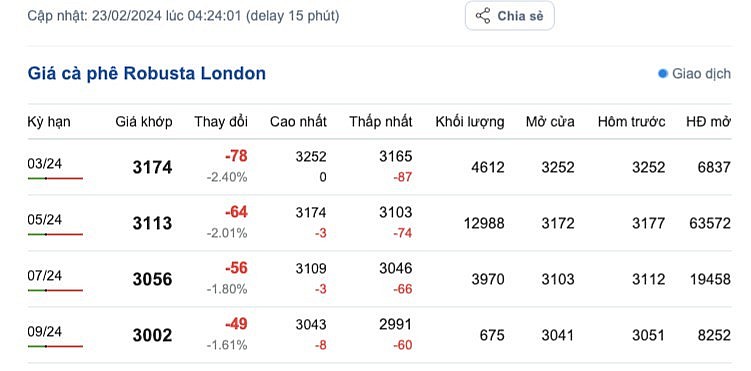The image size is (751, 371).
Task: Click the matched price 3174
Action: 152,168
